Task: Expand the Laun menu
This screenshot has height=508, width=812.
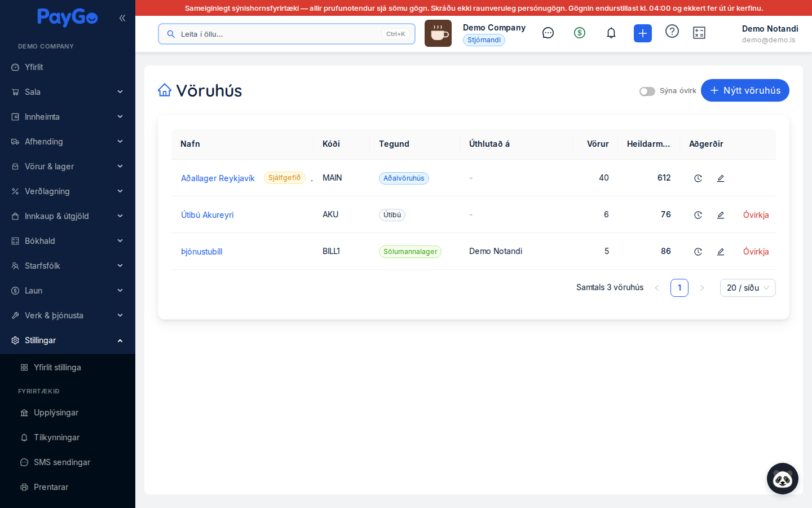Action: pyautogui.click(x=68, y=291)
